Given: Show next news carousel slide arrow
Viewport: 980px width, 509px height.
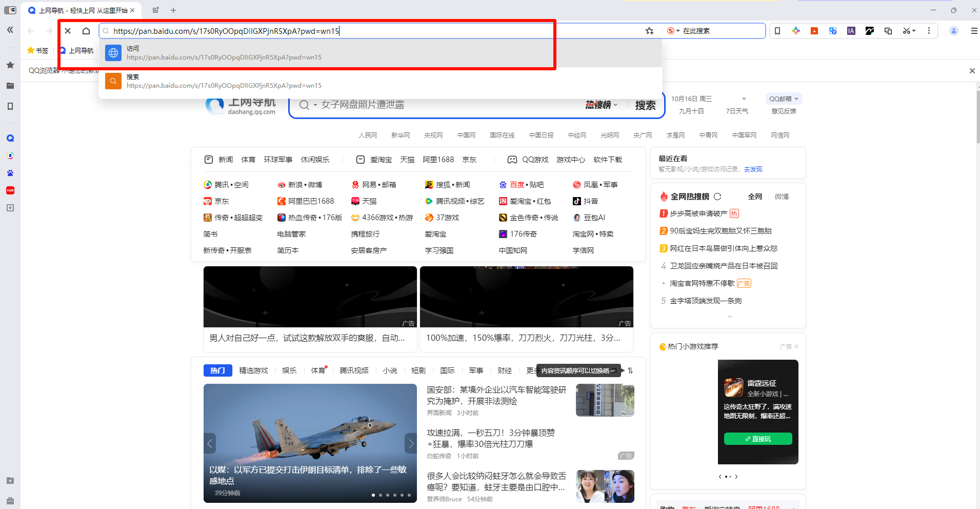Looking at the screenshot, I should 411,443.
